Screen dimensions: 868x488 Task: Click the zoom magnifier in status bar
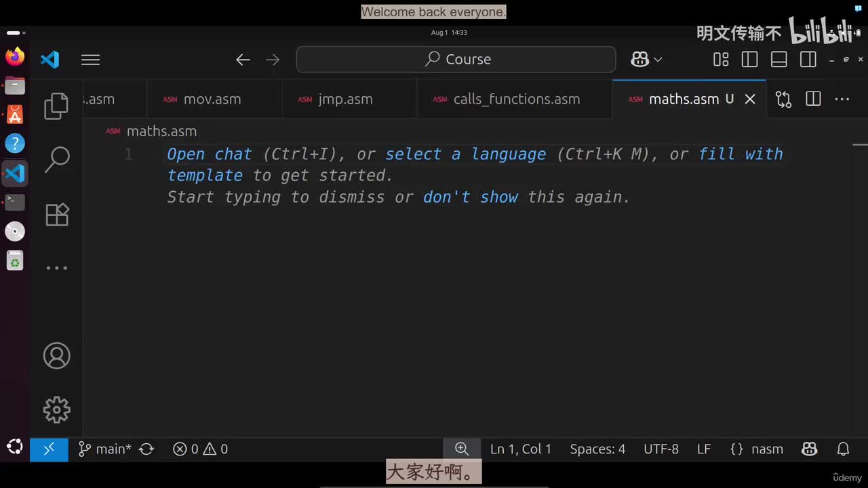coord(462,449)
